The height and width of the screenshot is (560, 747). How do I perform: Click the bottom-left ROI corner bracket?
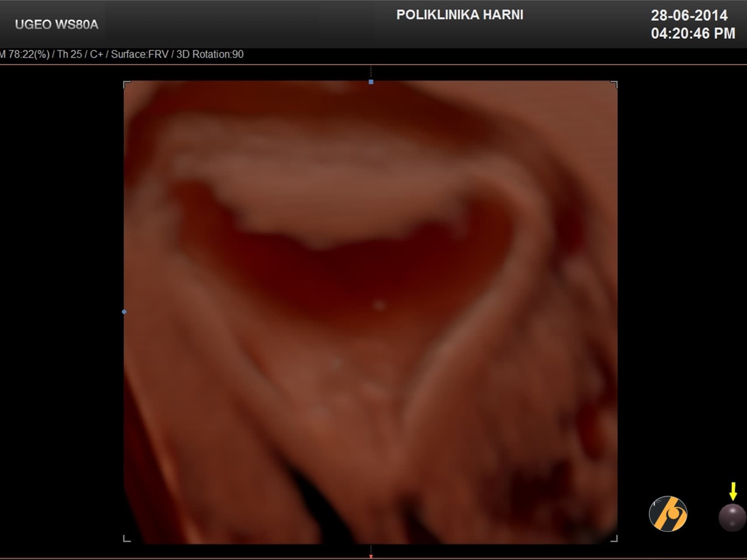click(x=127, y=539)
